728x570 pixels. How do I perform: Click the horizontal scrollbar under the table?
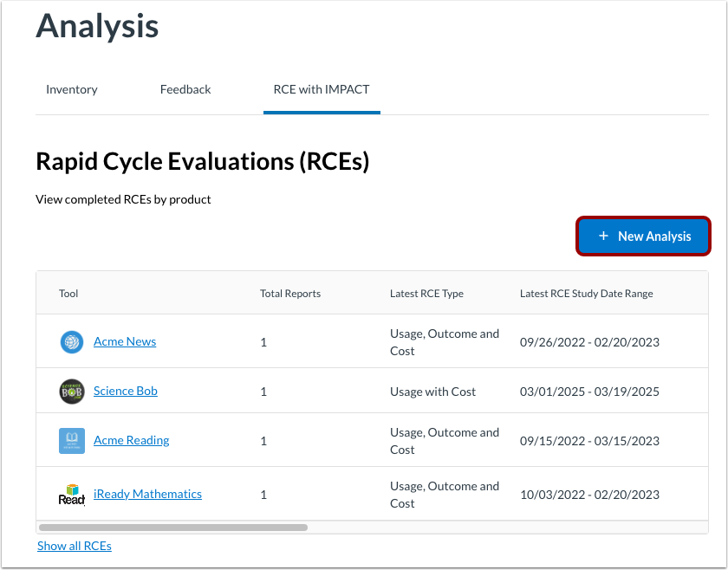pyautogui.click(x=173, y=528)
